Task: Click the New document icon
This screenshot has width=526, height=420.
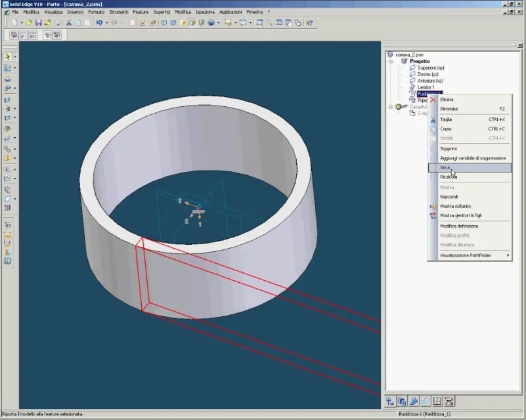Action: tap(14, 23)
